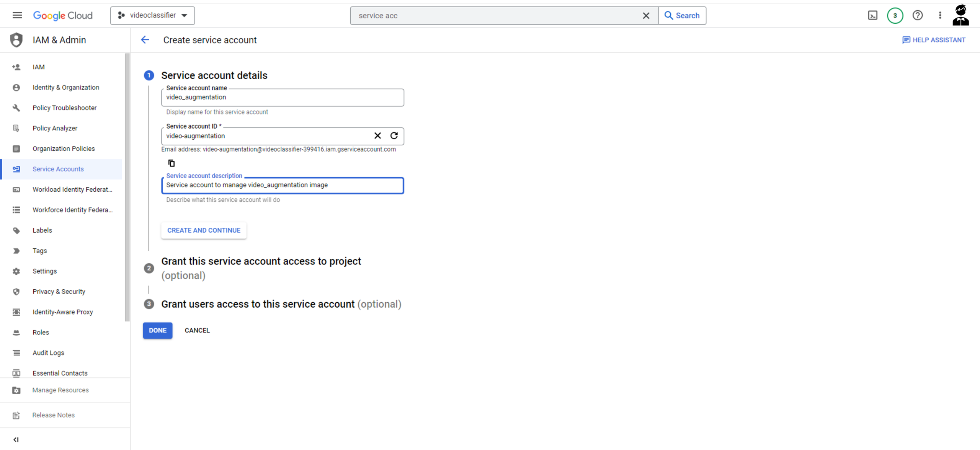Click the back arrow beside Create service account

coord(145,40)
